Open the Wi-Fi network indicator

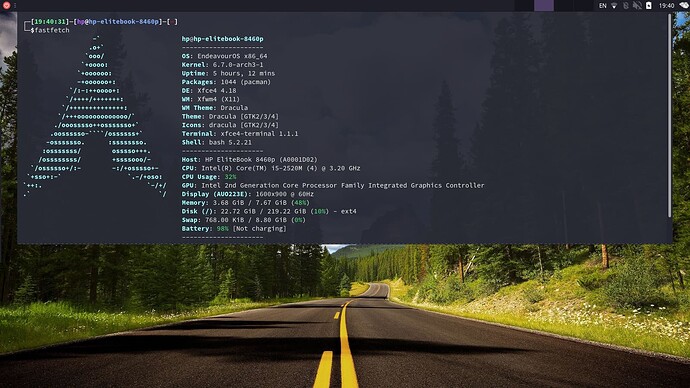point(614,6)
